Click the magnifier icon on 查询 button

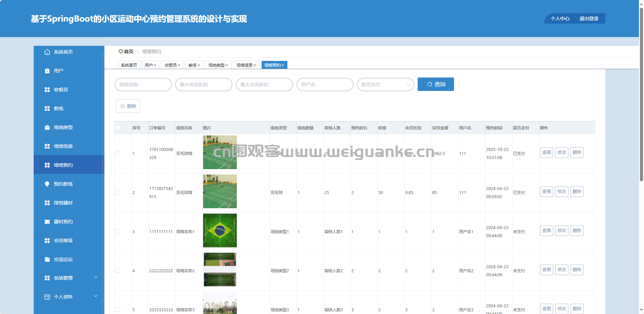coord(430,84)
